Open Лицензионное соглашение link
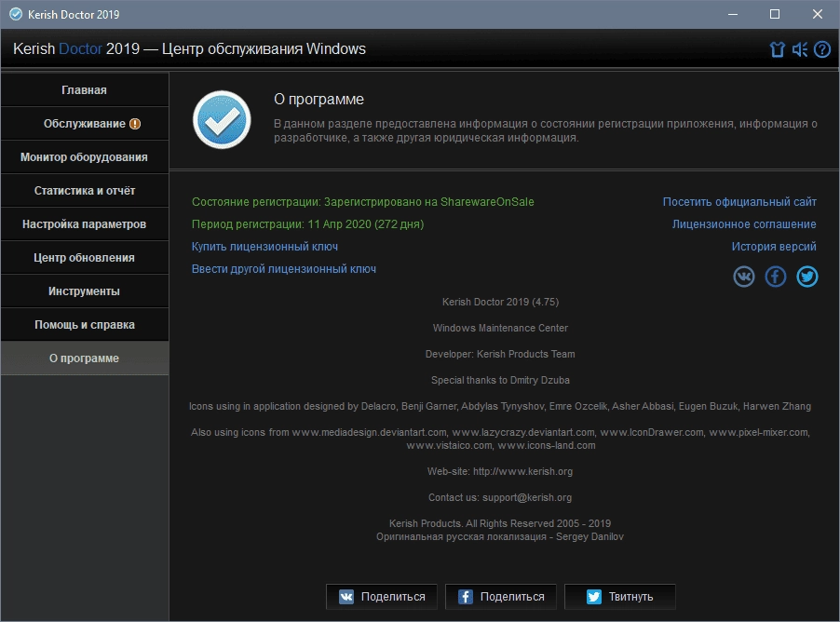This screenshot has height=622, width=840. (744, 224)
